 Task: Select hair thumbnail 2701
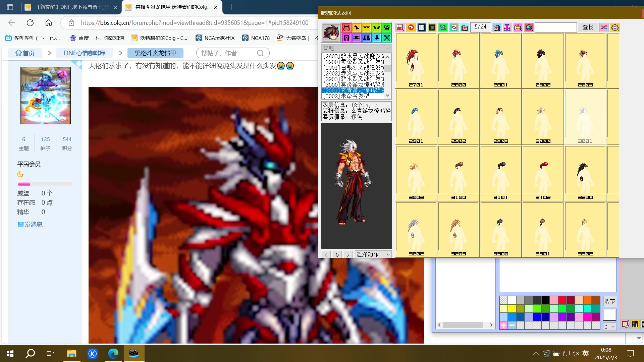click(x=416, y=61)
